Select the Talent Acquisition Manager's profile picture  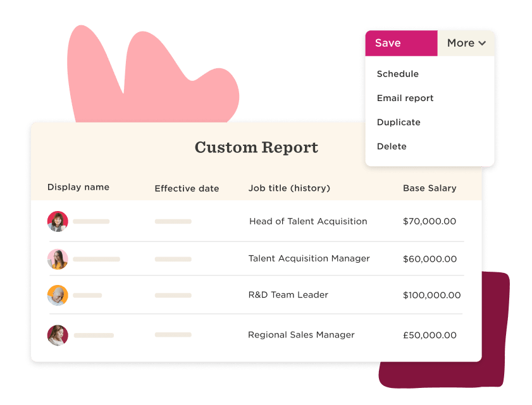58,258
